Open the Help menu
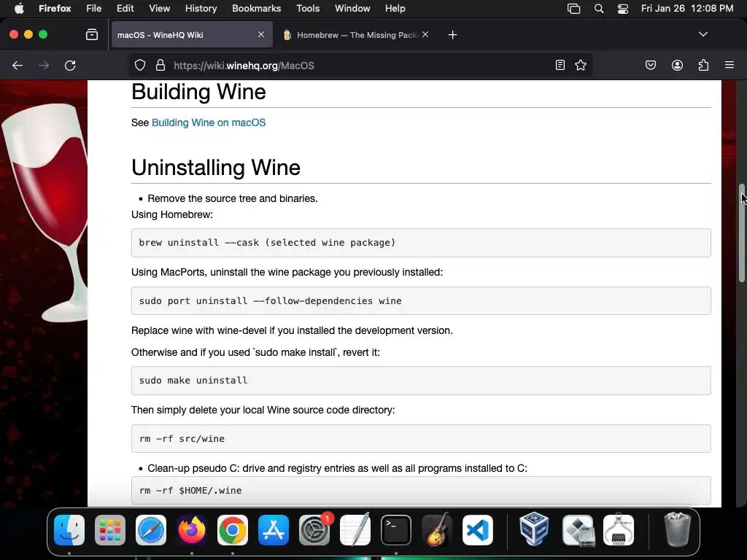 pos(395,9)
